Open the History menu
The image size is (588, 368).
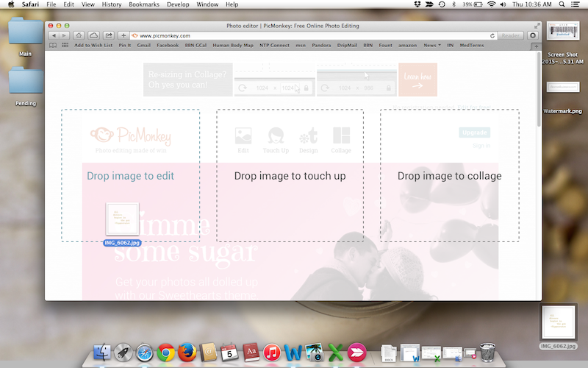pos(112,4)
